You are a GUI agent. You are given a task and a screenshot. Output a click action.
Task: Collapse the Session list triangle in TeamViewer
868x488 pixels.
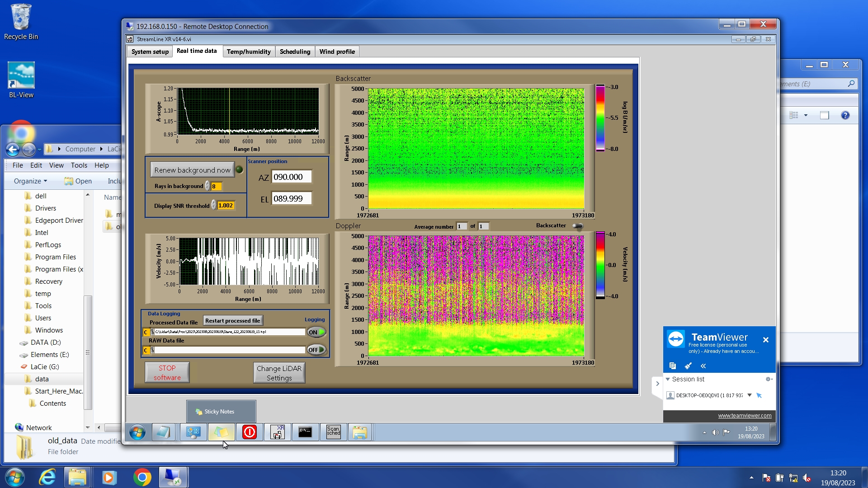668,379
